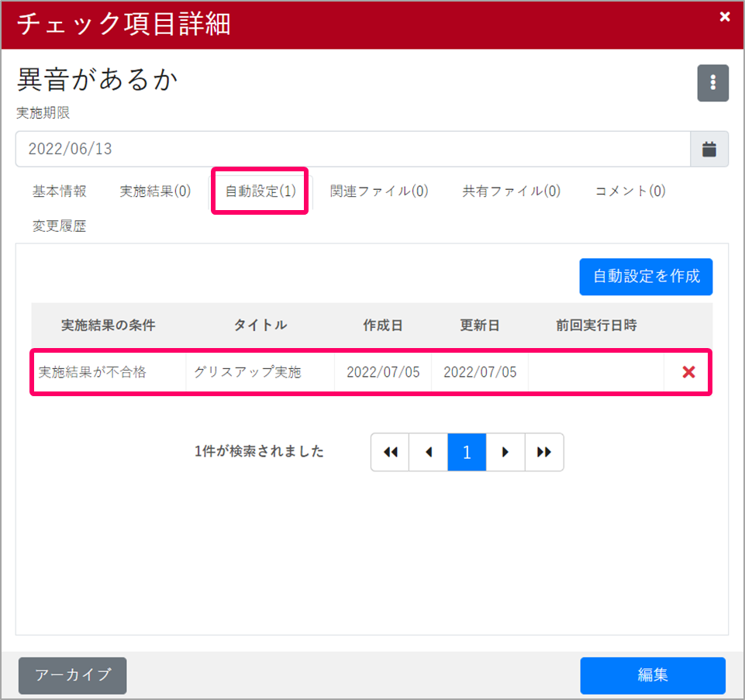View the 変更履歴 tab
The width and height of the screenshot is (745, 700).
tap(59, 226)
